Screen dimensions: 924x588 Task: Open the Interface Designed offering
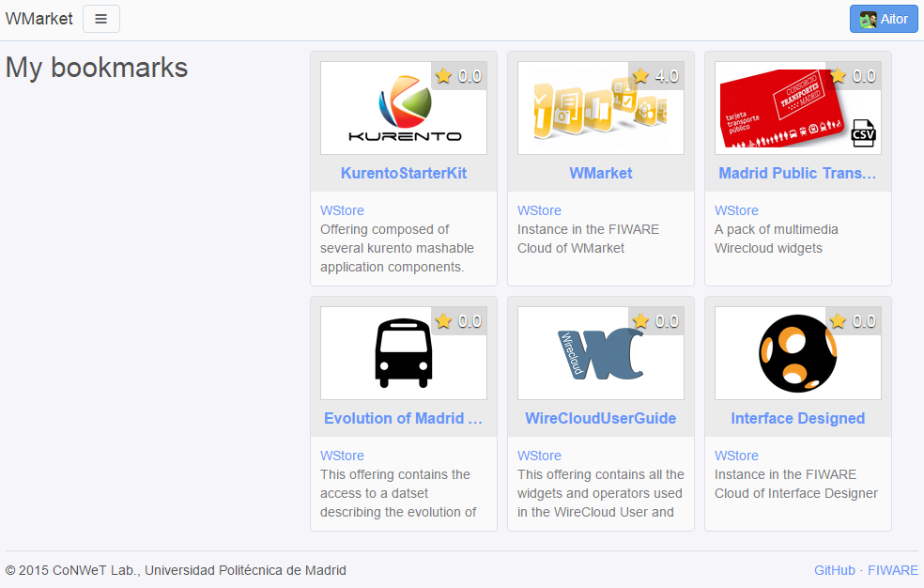tap(798, 418)
